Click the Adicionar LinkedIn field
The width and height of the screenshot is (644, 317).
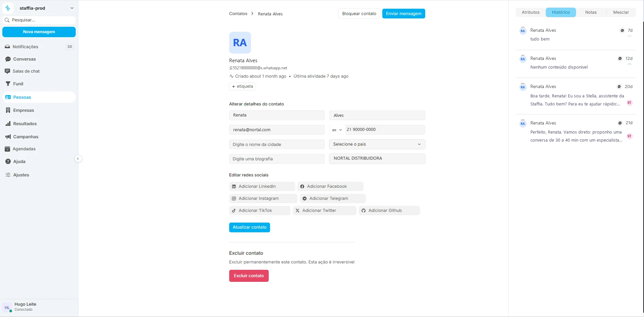[x=262, y=186]
